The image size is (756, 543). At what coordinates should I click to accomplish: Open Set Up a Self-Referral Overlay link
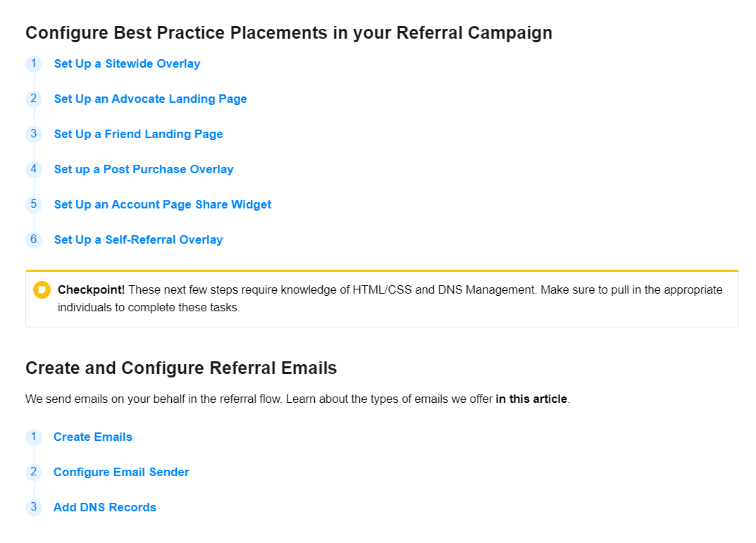pos(138,240)
